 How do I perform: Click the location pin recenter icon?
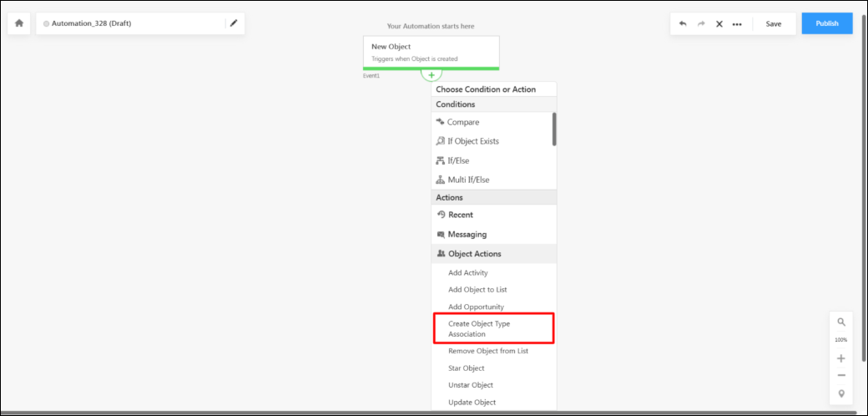841,393
